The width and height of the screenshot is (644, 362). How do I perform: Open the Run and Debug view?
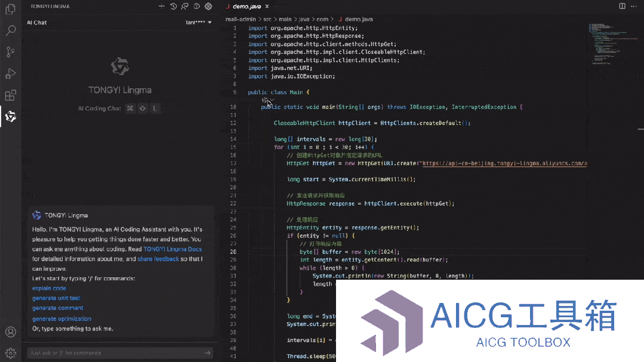[x=11, y=73]
